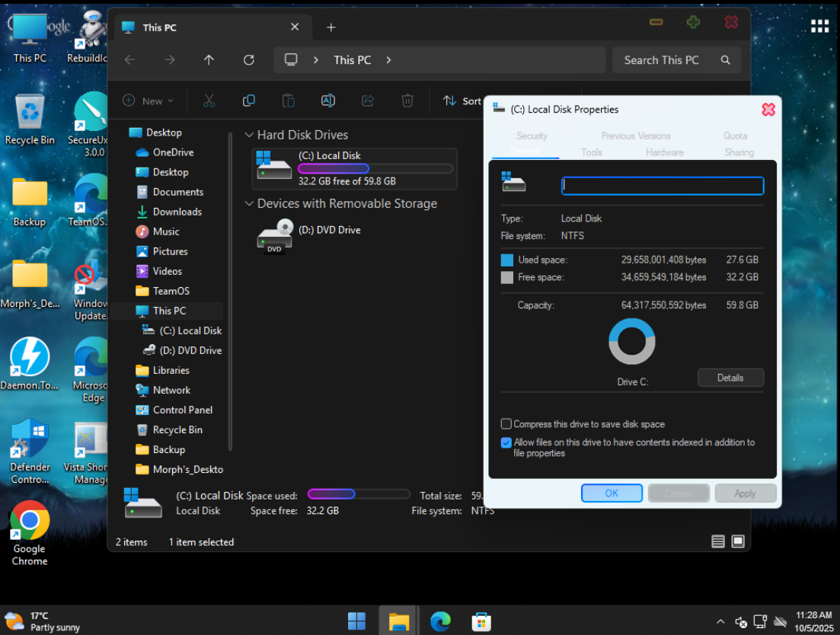
Task: Open the New dropdown menu
Action: (x=149, y=101)
